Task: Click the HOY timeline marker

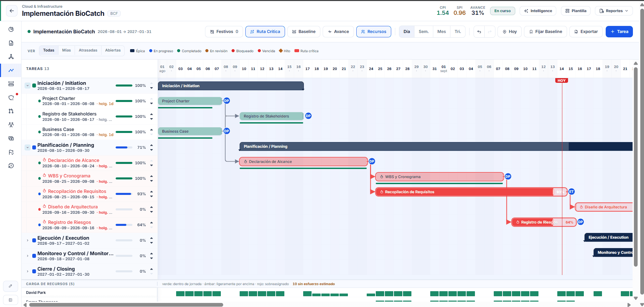Action: click(562, 80)
